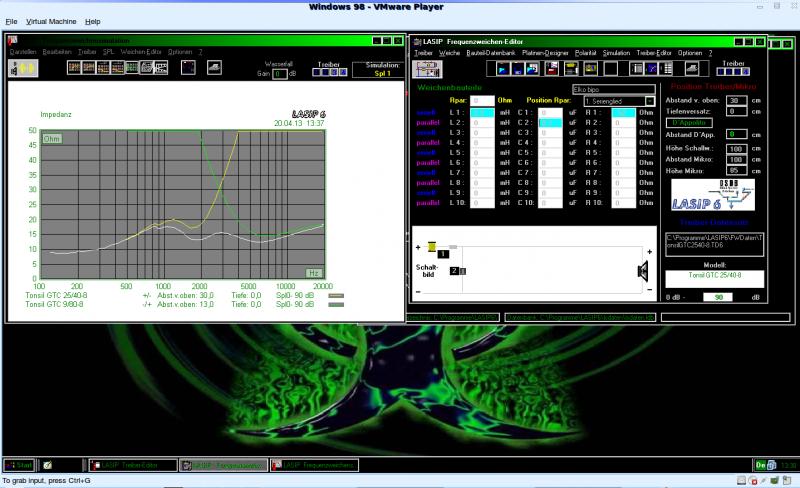Open the Platinen-Designer menu
This screenshot has height=488, width=800.
click(x=544, y=52)
